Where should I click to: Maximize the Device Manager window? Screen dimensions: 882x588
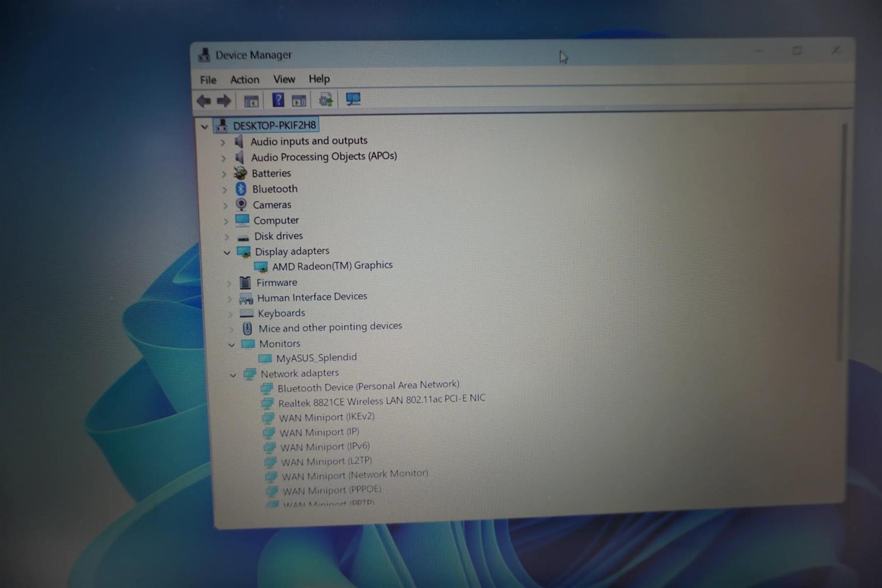797,51
